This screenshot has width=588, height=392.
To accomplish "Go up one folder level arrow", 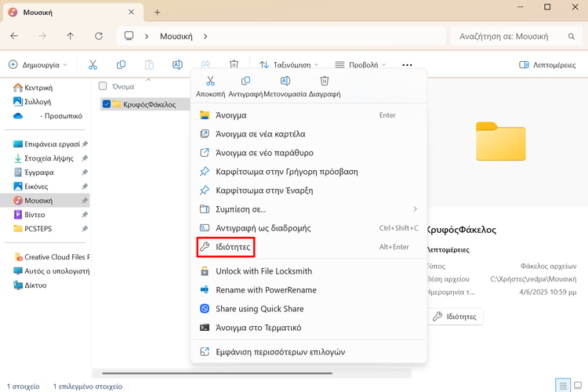I will click(x=70, y=36).
